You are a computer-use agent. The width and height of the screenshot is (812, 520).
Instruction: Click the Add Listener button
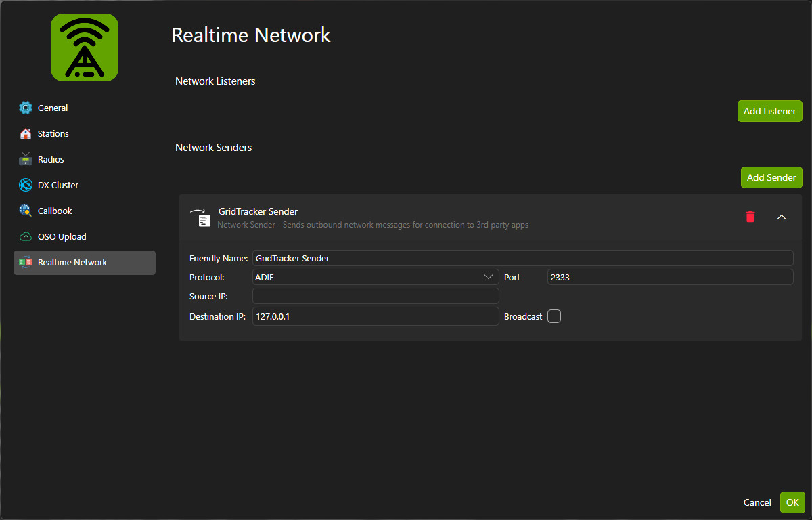click(x=770, y=111)
